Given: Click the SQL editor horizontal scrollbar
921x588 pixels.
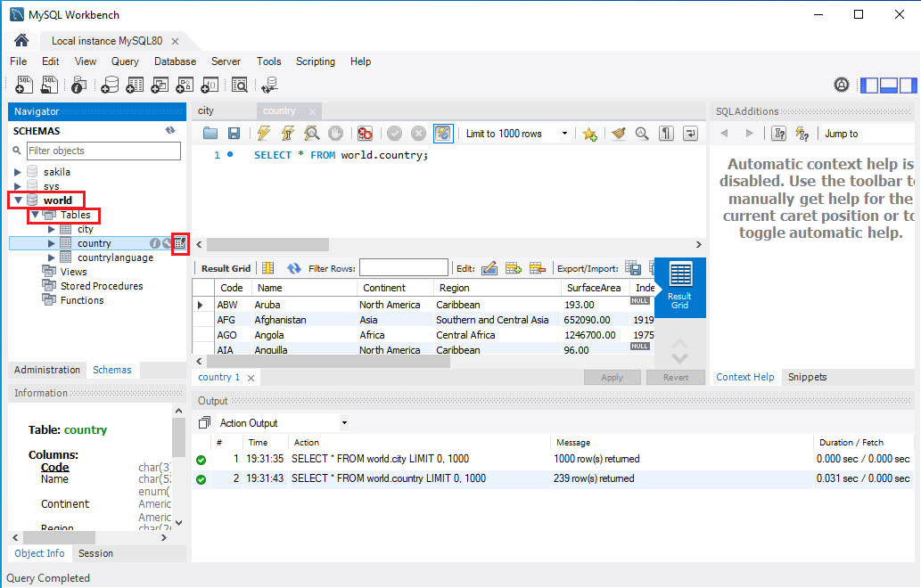Looking at the screenshot, I should [267, 244].
